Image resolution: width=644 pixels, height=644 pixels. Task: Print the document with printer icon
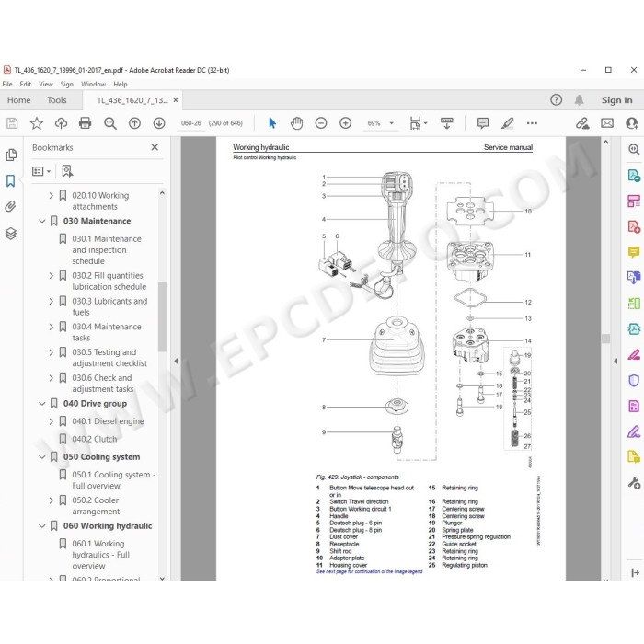point(85,123)
